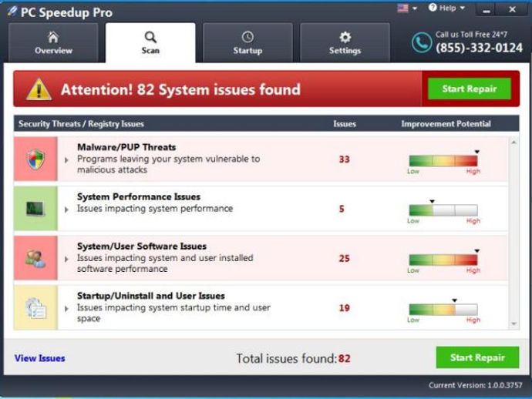The image size is (532, 399).
Task: Go to the Settings tab
Action: pos(345,42)
